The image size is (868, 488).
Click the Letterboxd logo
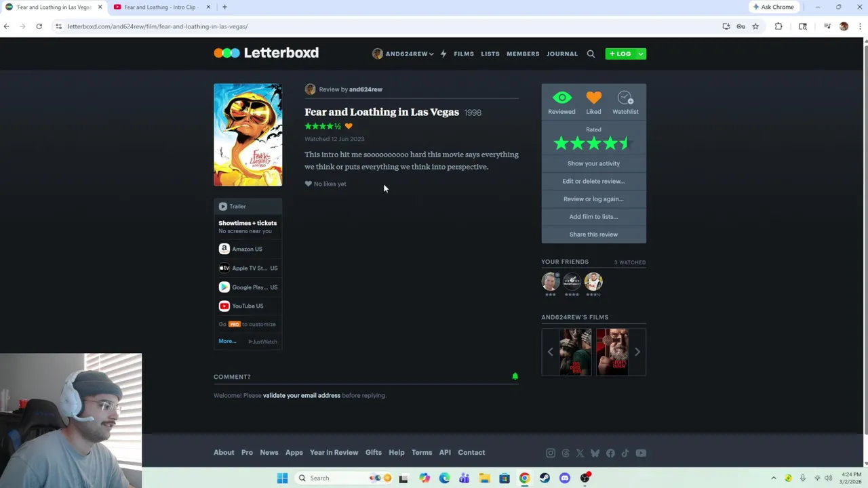coord(266,53)
